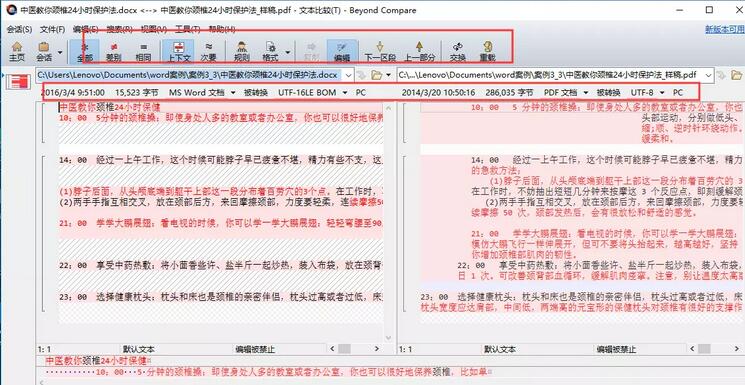The image size is (745, 385).
Task: Open the 搜索(R) menu
Action: point(120,29)
